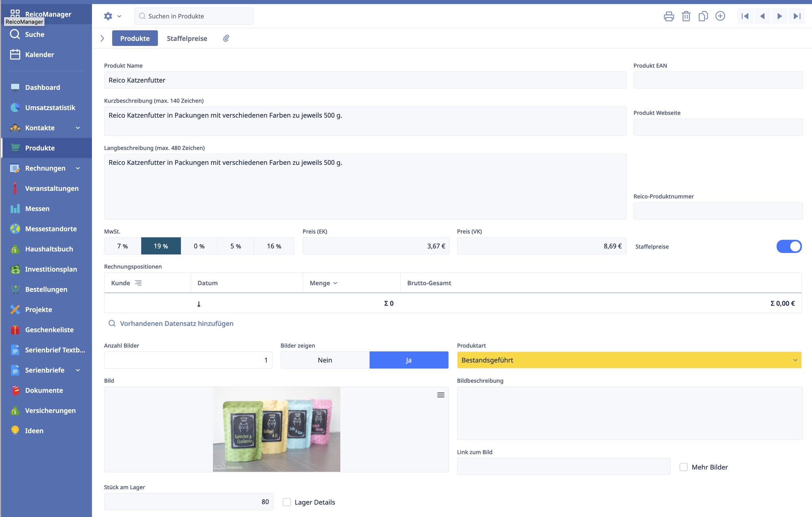Add new record with plus icon

(720, 16)
